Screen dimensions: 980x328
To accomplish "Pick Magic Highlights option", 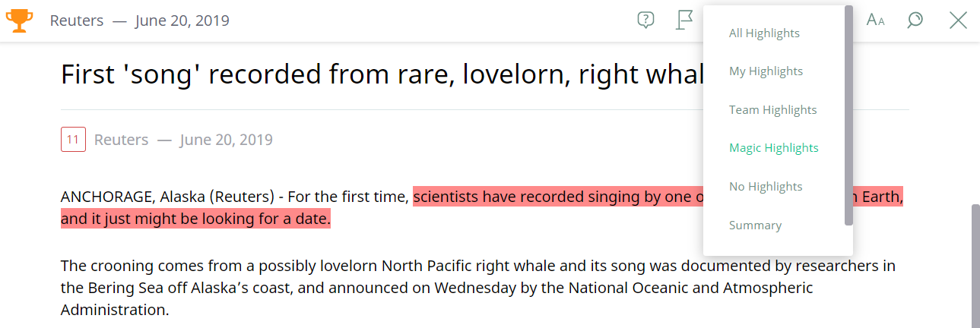I will (x=774, y=148).
